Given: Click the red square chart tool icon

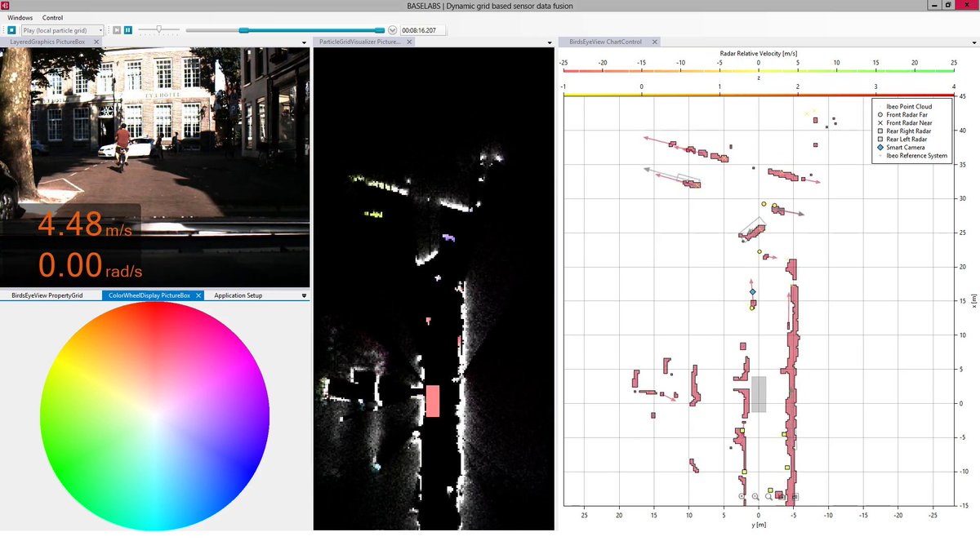Looking at the screenshot, I should click(x=779, y=495).
